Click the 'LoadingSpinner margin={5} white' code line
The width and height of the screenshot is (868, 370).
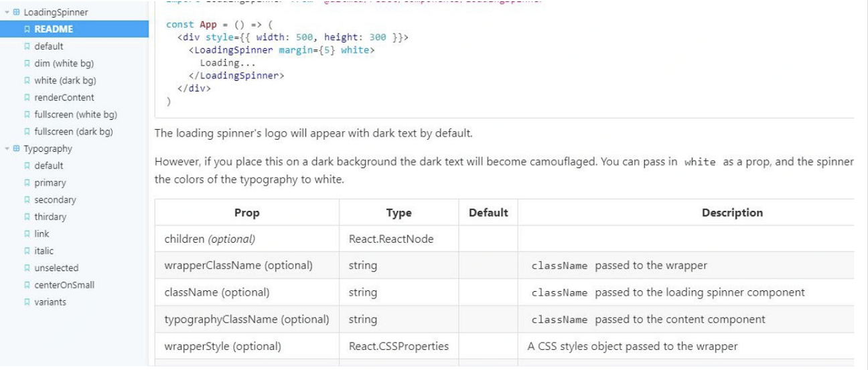click(x=283, y=50)
